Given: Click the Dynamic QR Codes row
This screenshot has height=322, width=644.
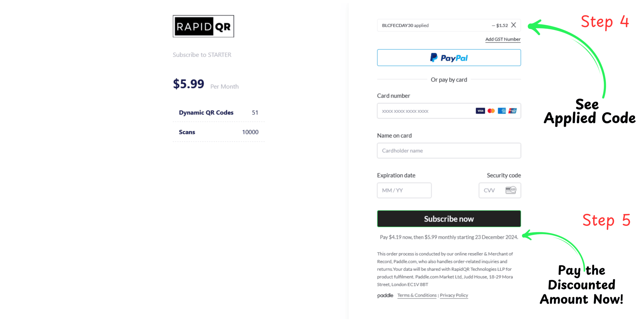Looking at the screenshot, I should point(218,113).
